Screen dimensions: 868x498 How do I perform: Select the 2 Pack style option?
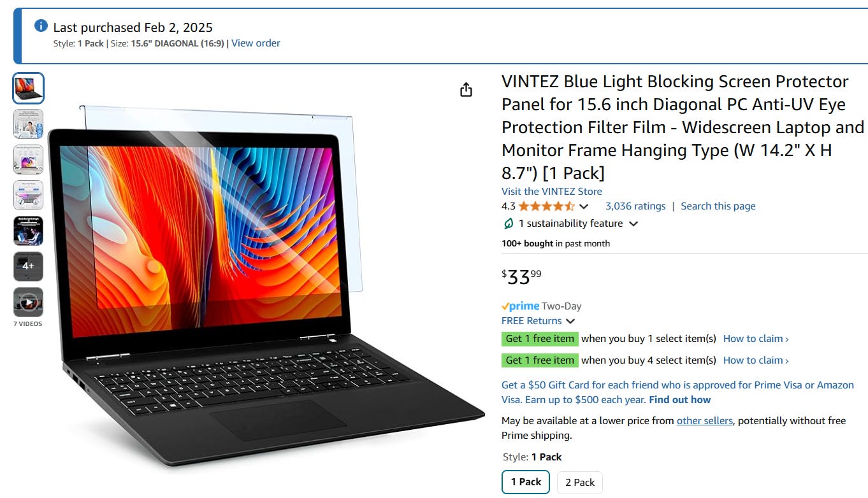click(580, 482)
